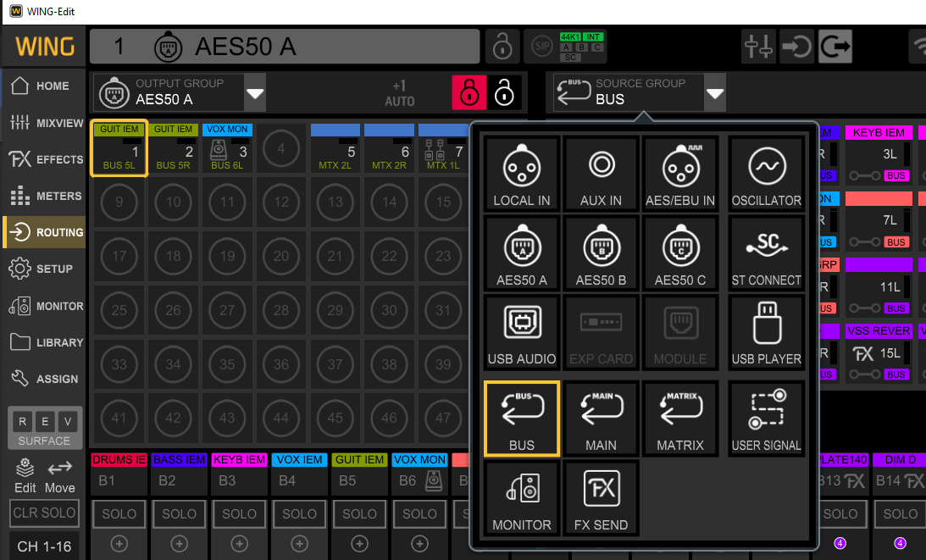
Task: Select KEYB IEM 3L bus source
Action: (x=879, y=154)
